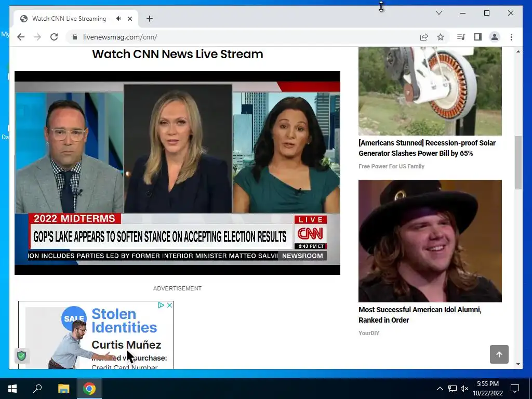Image resolution: width=532 pixels, height=399 pixels.
Task: Click the forward navigation arrow
Action: (37, 37)
